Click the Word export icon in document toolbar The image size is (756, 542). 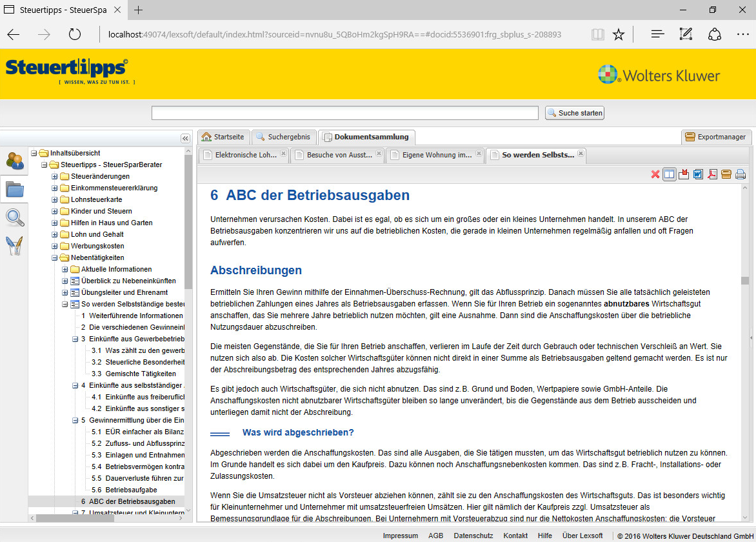click(x=698, y=174)
